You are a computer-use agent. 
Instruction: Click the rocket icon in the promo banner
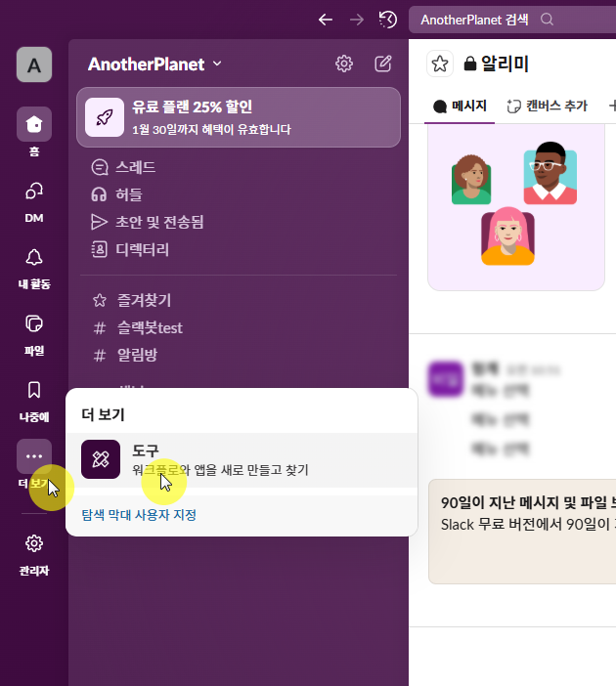point(105,117)
